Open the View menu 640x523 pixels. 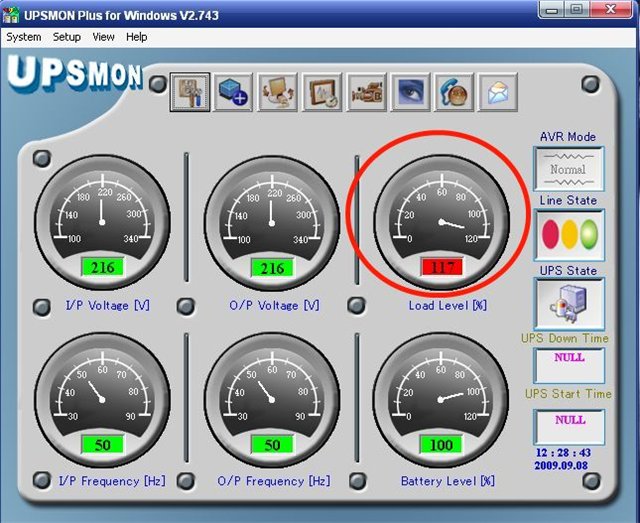click(x=103, y=37)
